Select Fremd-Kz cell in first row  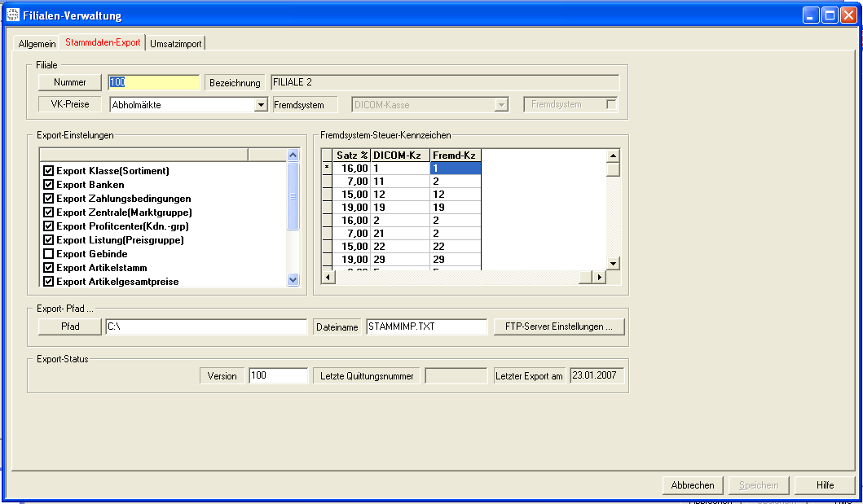click(x=455, y=169)
